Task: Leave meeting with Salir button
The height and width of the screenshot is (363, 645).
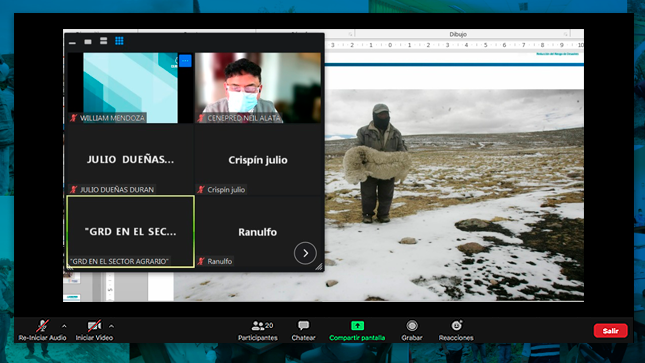Action: pyautogui.click(x=610, y=330)
